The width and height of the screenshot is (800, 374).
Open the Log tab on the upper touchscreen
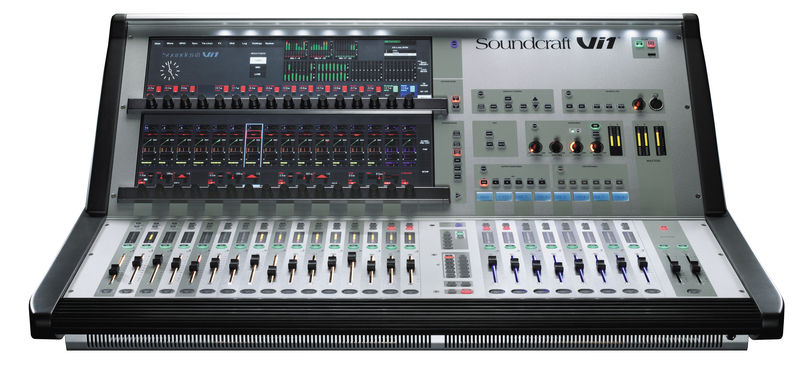point(244,44)
